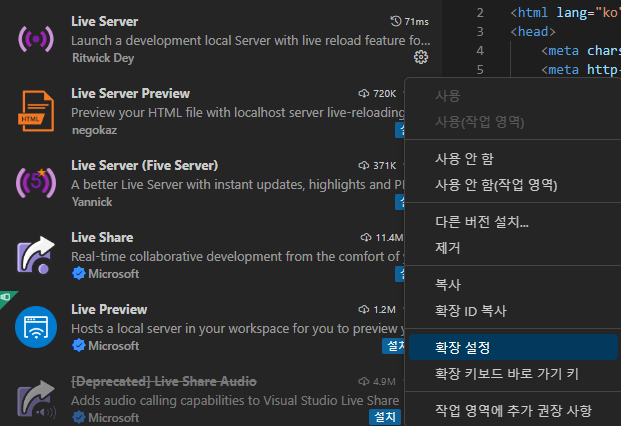Click the Live Share Audio 4.9M download icon
The height and width of the screenshot is (426, 621).
click(364, 382)
